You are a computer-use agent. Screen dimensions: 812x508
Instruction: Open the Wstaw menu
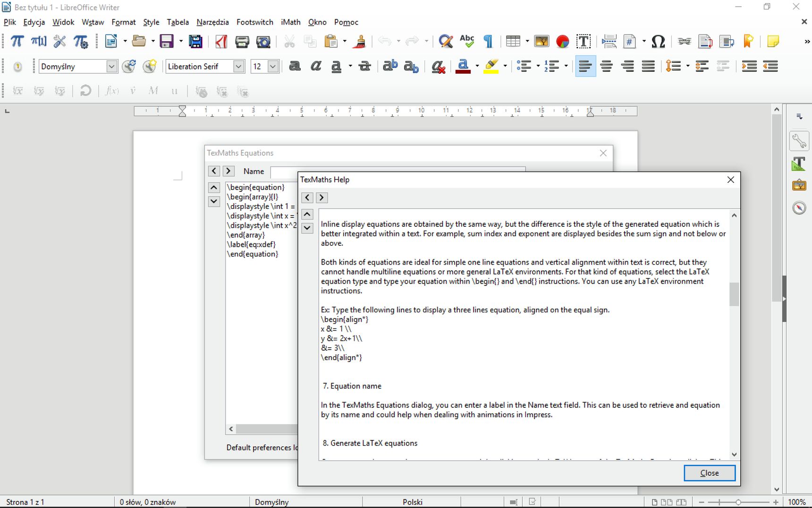[93, 22]
